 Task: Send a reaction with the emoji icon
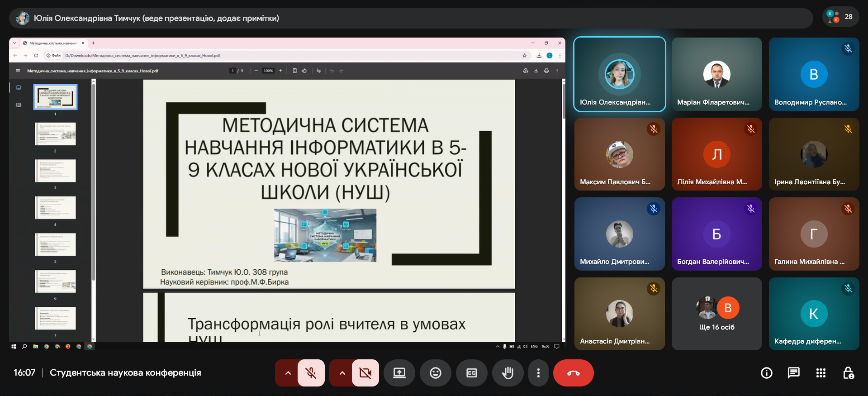pyautogui.click(x=436, y=373)
